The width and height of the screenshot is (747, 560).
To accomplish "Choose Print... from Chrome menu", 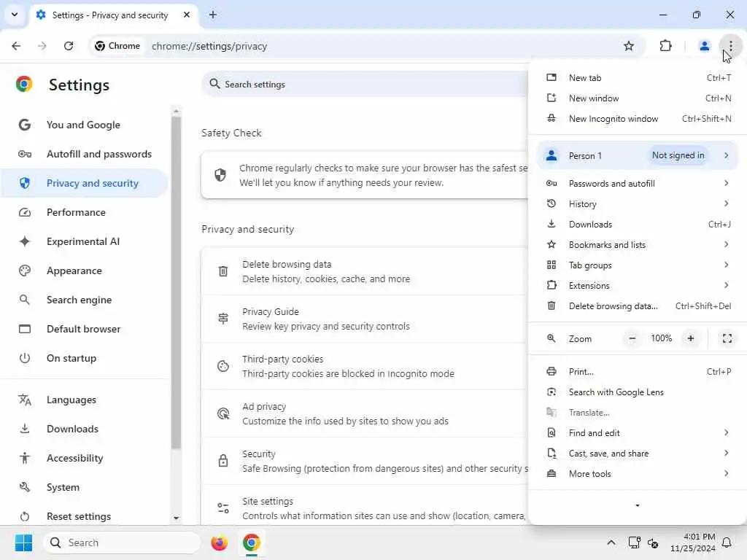I will click(x=638, y=372).
